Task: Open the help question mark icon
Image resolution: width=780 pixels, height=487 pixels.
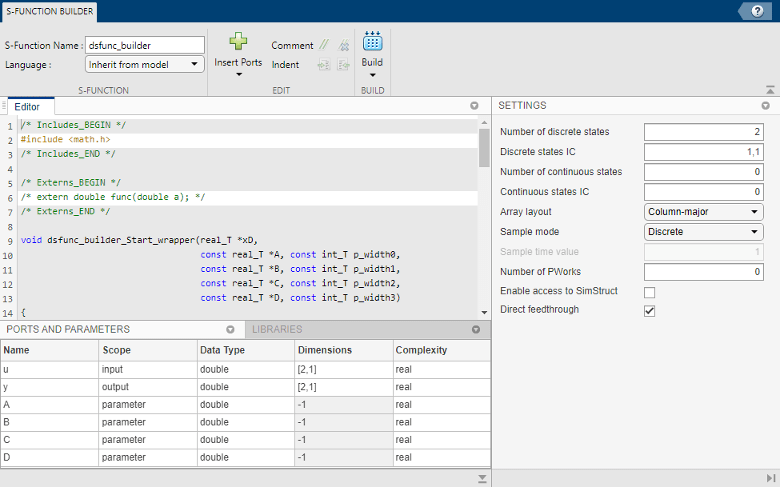Action: (756, 10)
